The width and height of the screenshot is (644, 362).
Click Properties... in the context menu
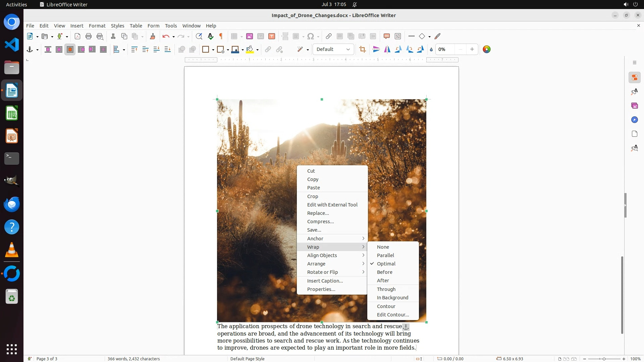pos(321,289)
